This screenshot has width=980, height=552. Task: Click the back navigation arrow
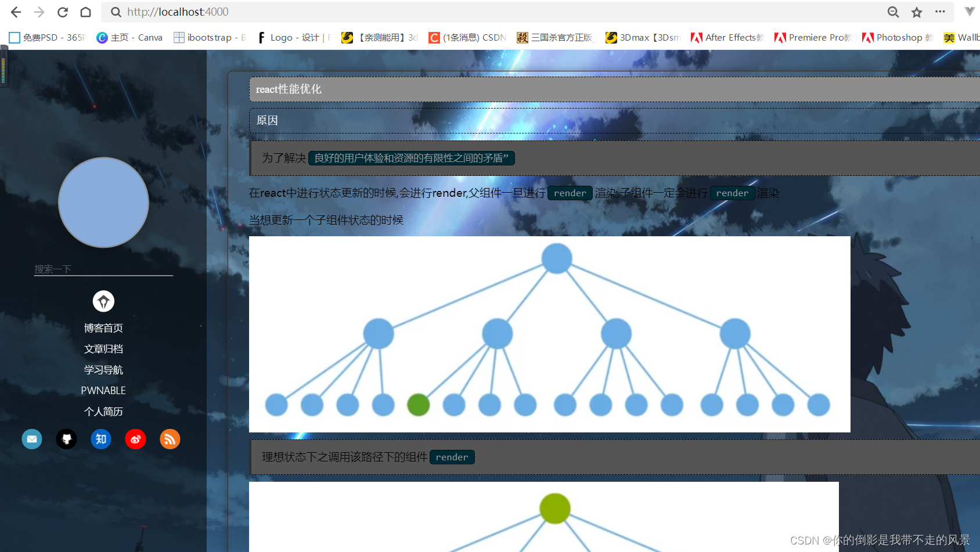(15, 12)
